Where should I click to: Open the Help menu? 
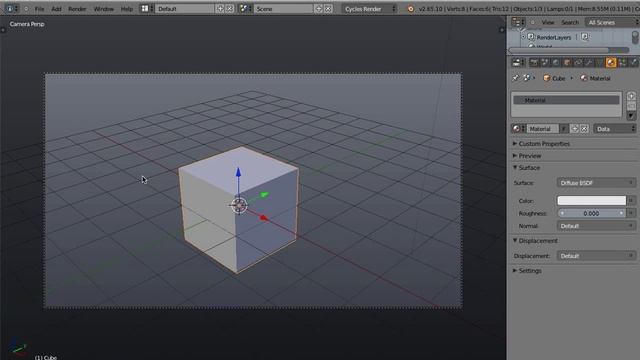pyautogui.click(x=127, y=9)
